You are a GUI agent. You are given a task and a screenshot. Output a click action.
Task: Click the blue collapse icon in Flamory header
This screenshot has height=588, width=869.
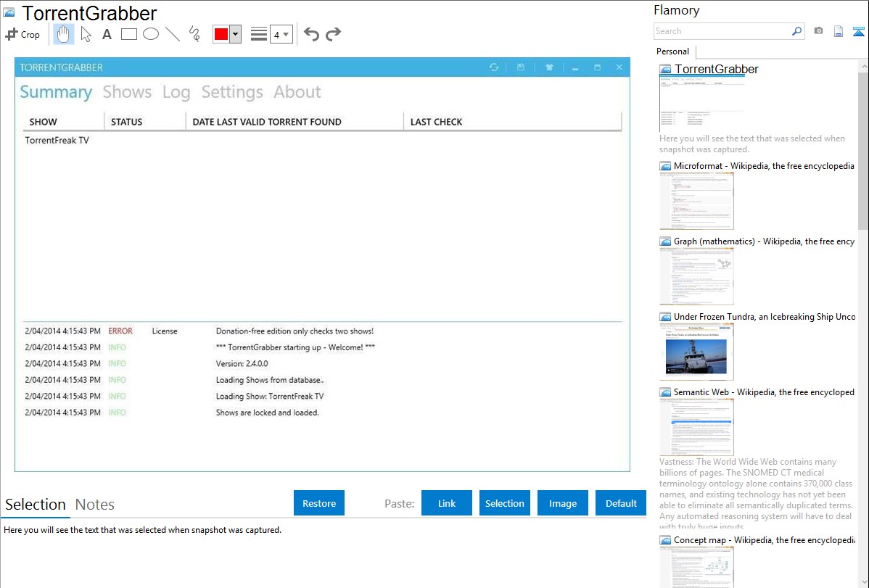(x=858, y=31)
